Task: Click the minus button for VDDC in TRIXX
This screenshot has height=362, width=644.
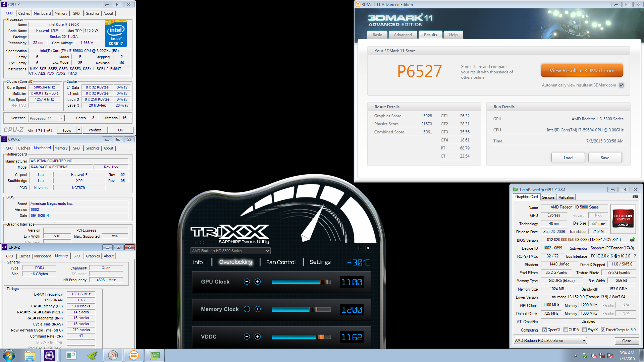Action: (247, 337)
